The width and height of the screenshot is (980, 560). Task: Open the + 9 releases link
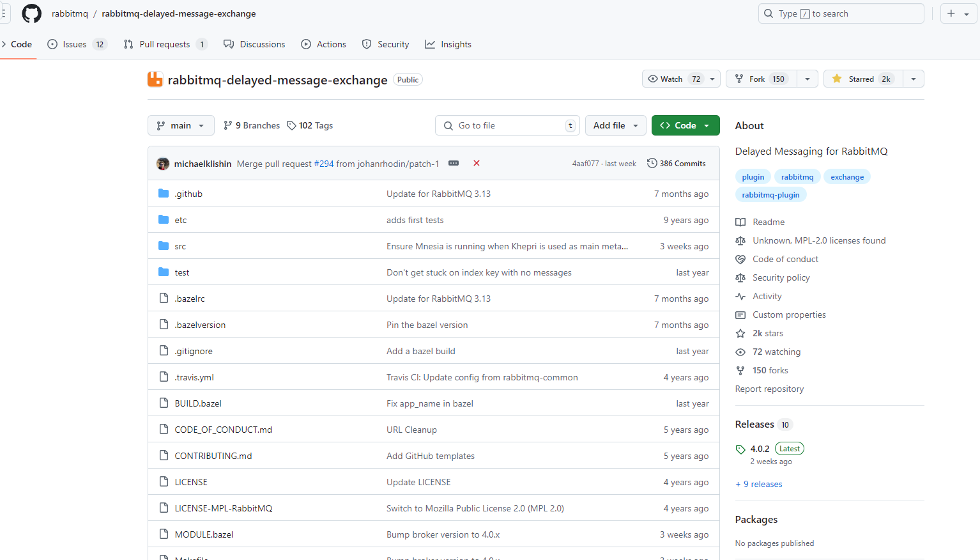pos(759,484)
